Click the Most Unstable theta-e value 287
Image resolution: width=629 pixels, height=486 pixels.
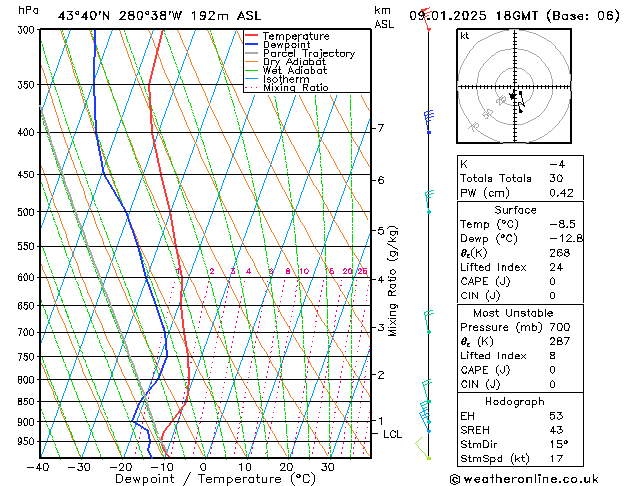560,341
